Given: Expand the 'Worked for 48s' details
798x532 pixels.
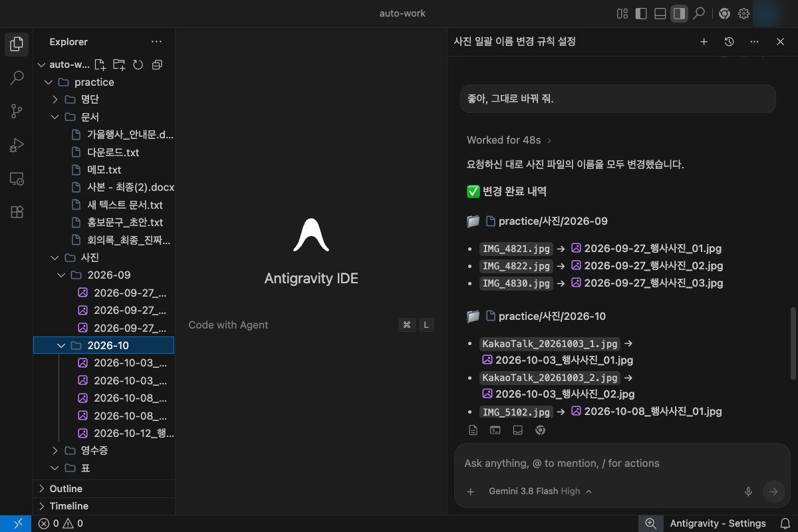Looking at the screenshot, I should click(509, 140).
